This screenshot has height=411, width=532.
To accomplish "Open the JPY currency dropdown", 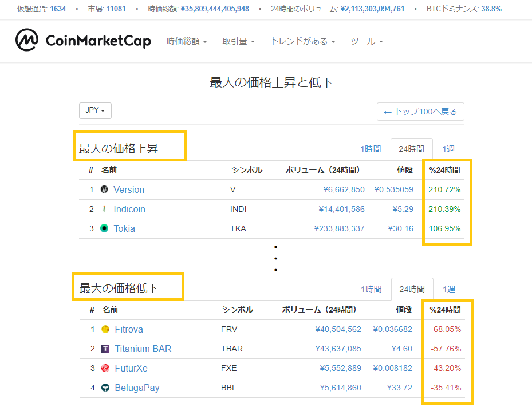I will [95, 110].
